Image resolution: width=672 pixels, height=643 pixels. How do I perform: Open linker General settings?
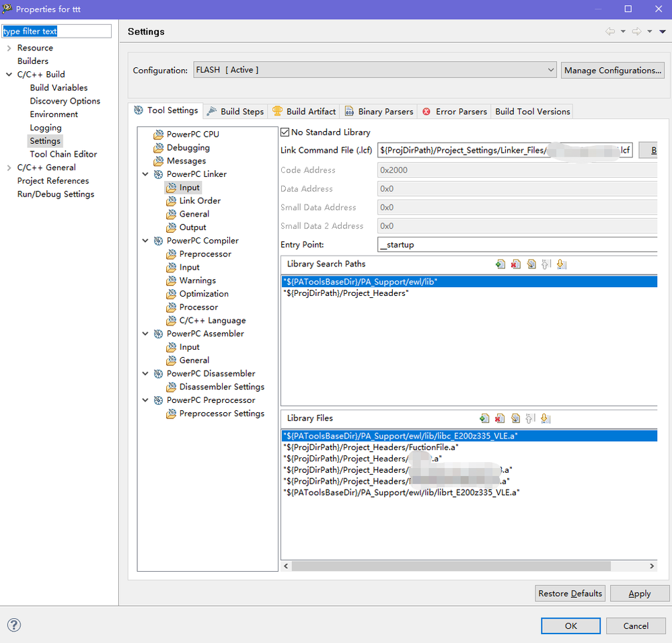(x=194, y=214)
